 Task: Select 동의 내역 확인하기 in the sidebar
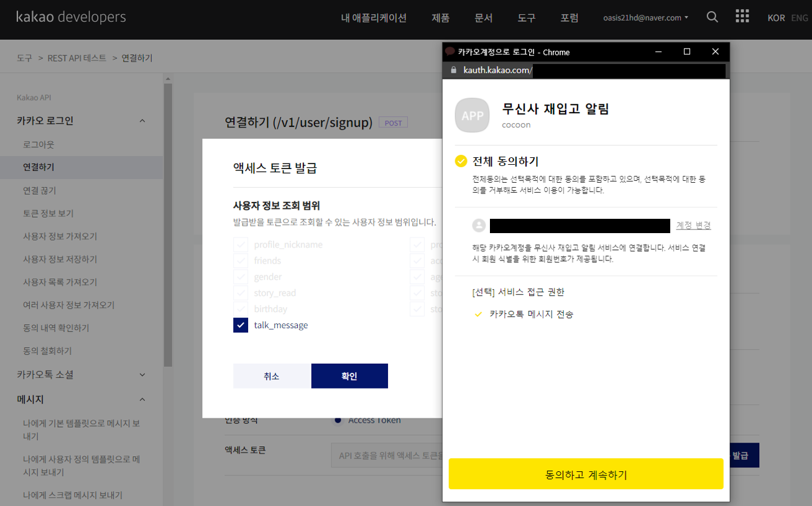[x=56, y=328]
